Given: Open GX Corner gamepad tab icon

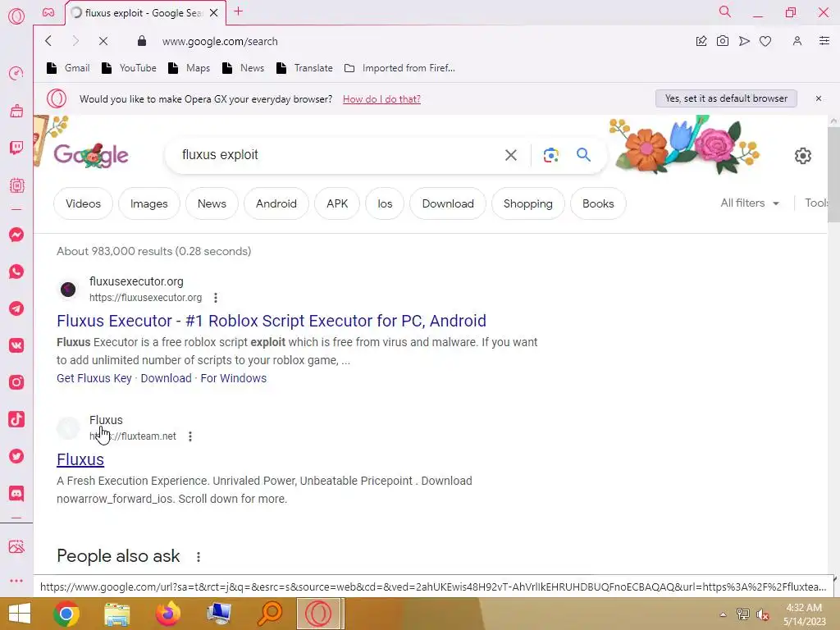Looking at the screenshot, I should (x=48, y=12).
